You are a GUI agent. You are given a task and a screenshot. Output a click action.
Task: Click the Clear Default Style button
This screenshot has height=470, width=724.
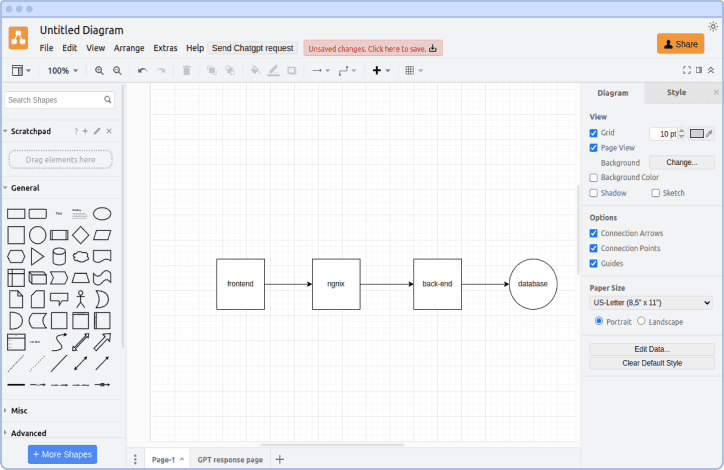coord(651,363)
